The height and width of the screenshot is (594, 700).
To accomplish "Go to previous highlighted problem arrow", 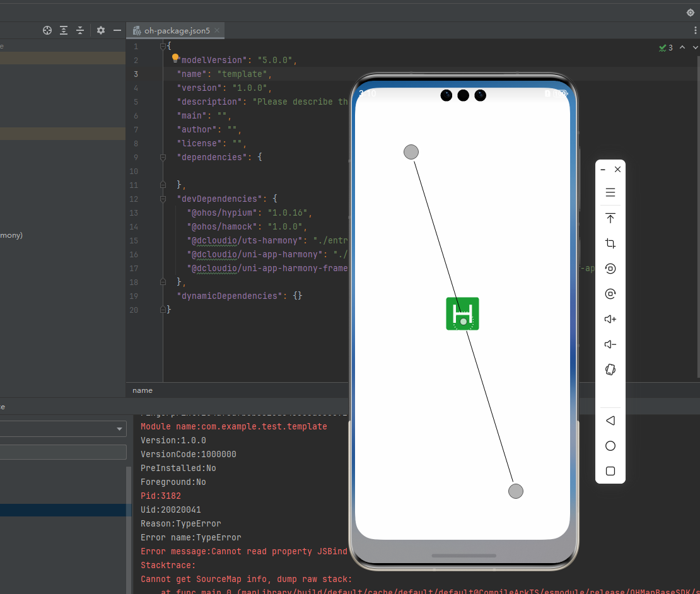I will [x=682, y=47].
